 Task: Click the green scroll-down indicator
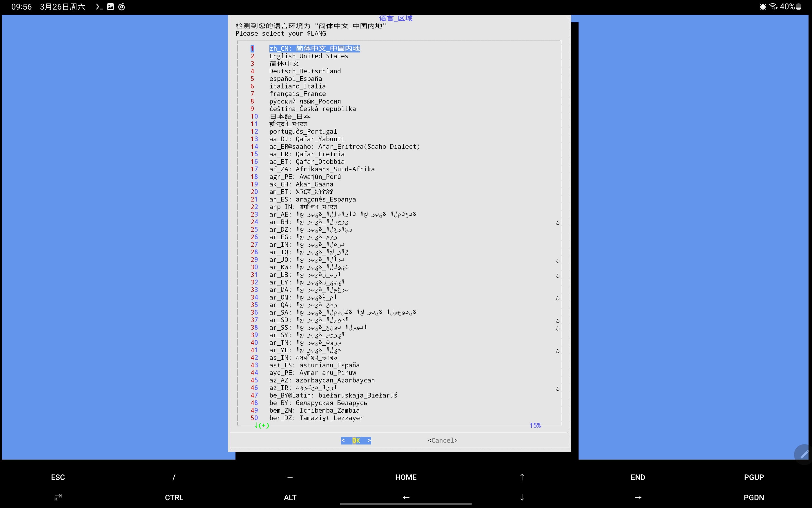coord(262,425)
